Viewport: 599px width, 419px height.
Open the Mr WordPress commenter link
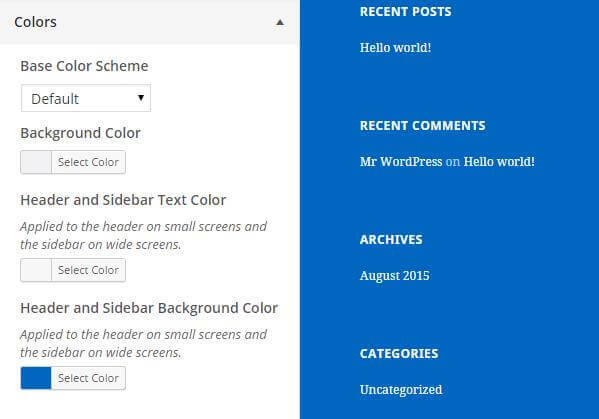point(401,162)
